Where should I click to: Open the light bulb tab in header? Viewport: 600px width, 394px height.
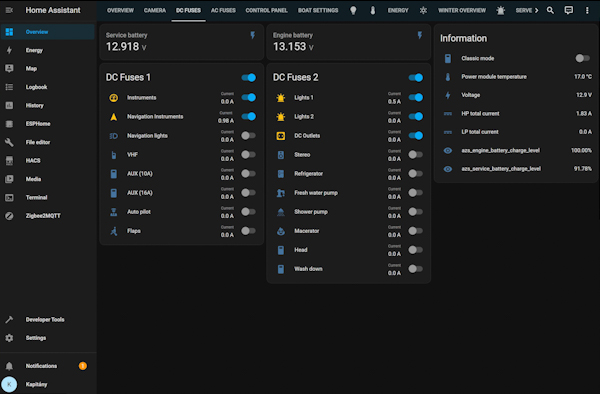coord(353,10)
